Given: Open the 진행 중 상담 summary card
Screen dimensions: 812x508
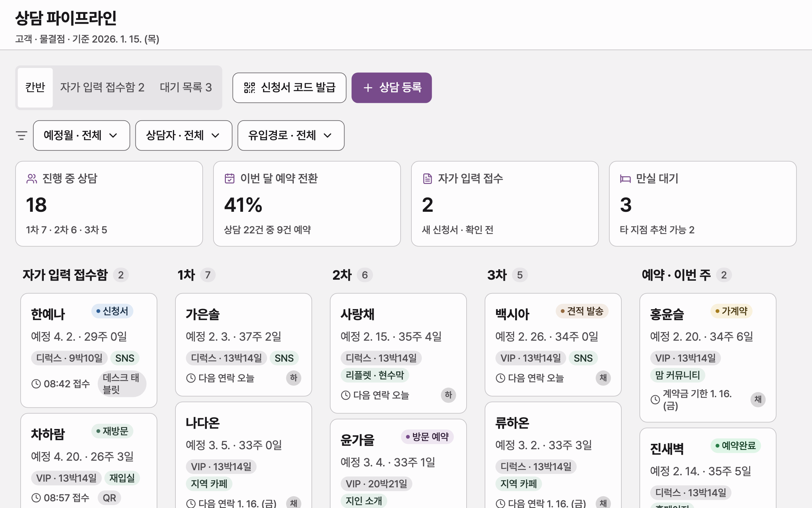Looking at the screenshot, I should [109, 204].
